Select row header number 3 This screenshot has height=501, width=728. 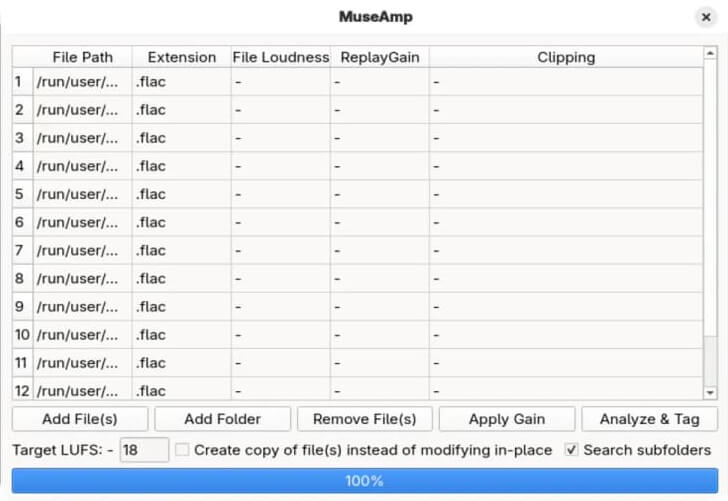(x=23, y=138)
